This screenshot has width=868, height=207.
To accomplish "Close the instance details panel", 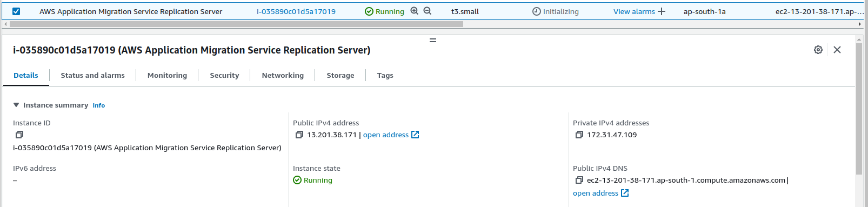I will pyautogui.click(x=837, y=50).
